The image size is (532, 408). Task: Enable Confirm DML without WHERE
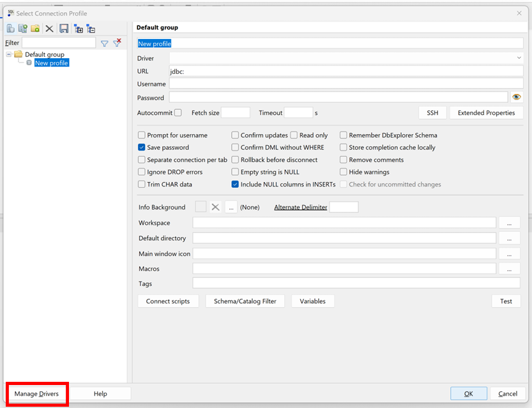pos(235,147)
